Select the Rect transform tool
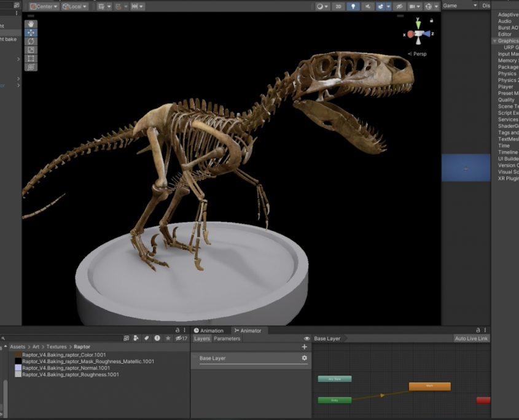The width and height of the screenshot is (519, 420). (x=31, y=58)
